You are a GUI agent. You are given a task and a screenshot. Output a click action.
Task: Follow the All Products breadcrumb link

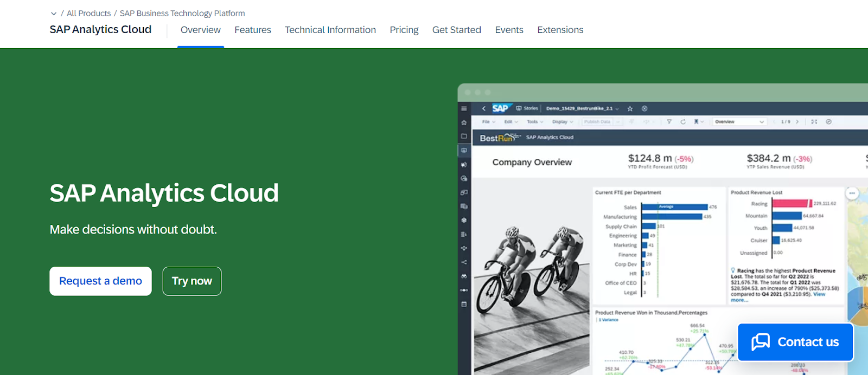[x=88, y=14]
